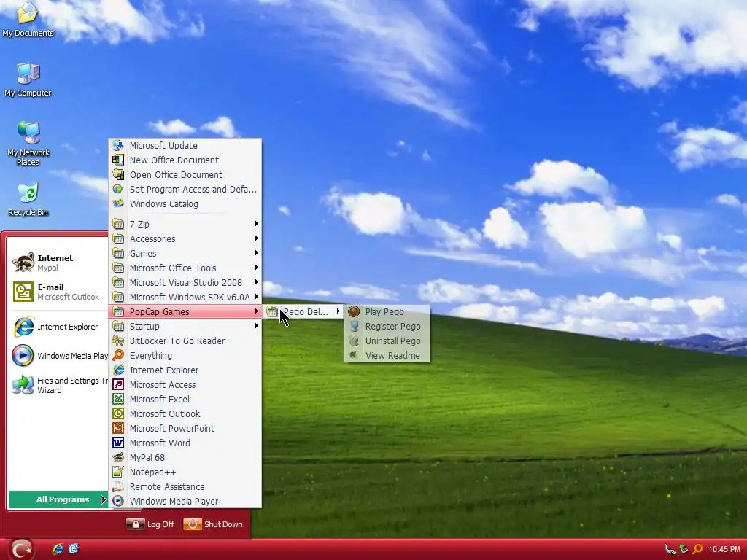747x560 pixels.
Task: Click the All Programs arrow
Action: point(102,499)
